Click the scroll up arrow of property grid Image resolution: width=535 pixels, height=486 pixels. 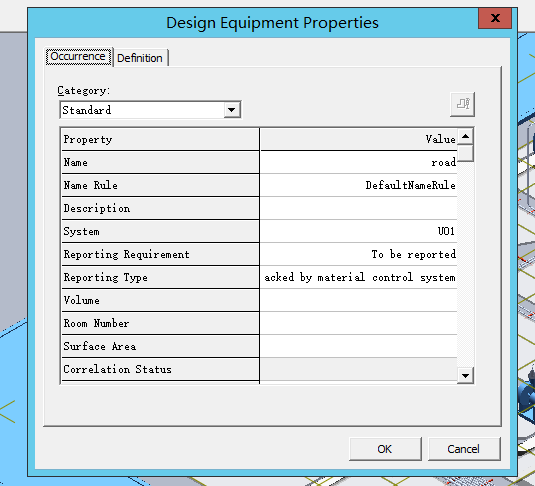click(465, 137)
